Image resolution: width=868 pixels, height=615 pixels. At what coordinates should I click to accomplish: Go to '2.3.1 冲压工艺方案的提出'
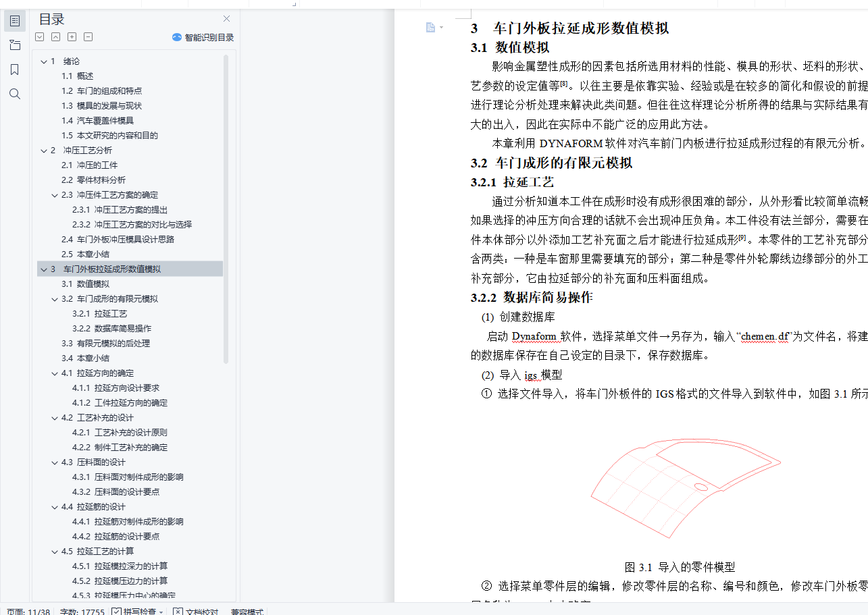tap(120, 210)
